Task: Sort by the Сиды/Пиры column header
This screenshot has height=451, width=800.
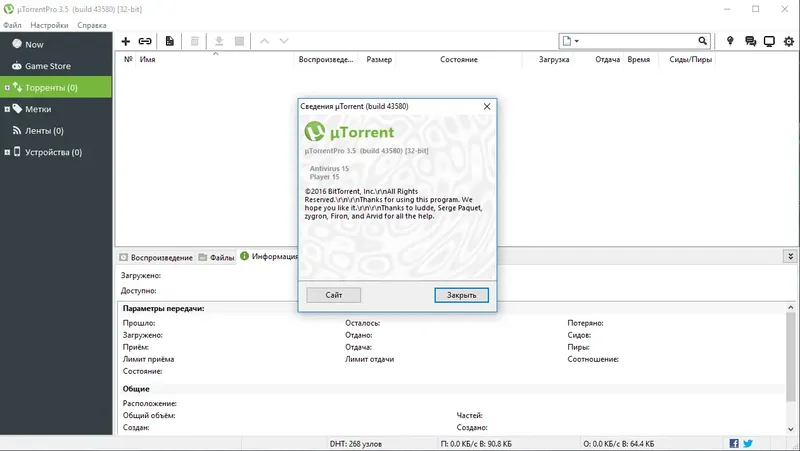Action: [690, 59]
